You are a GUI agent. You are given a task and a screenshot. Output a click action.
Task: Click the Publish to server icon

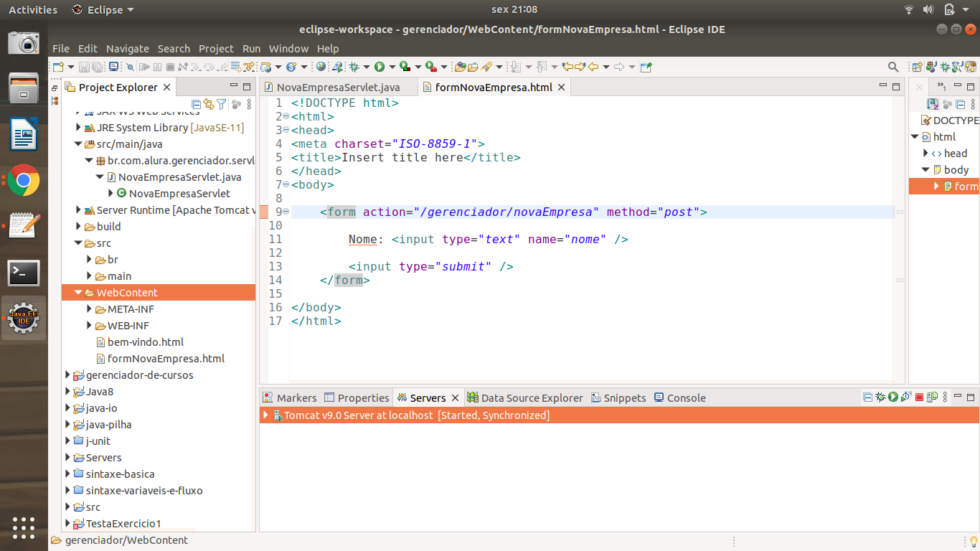[x=932, y=397]
